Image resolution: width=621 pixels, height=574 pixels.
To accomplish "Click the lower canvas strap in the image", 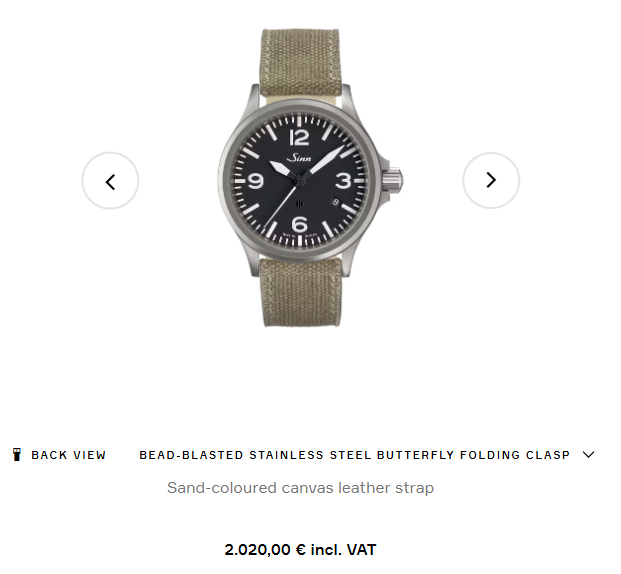I will [301, 292].
